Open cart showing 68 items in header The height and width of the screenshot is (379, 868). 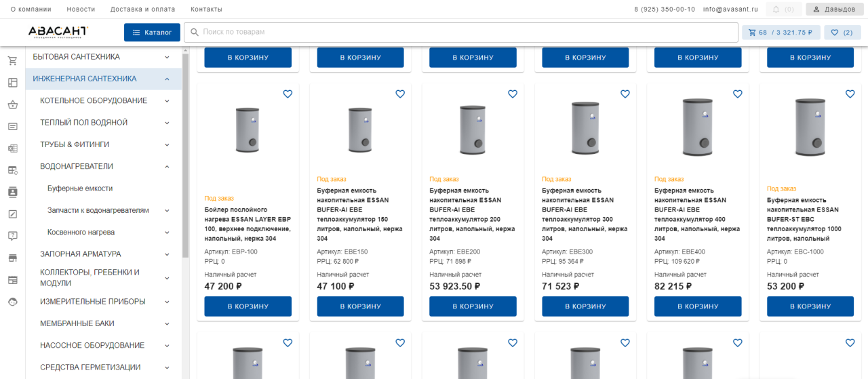pos(781,33)
